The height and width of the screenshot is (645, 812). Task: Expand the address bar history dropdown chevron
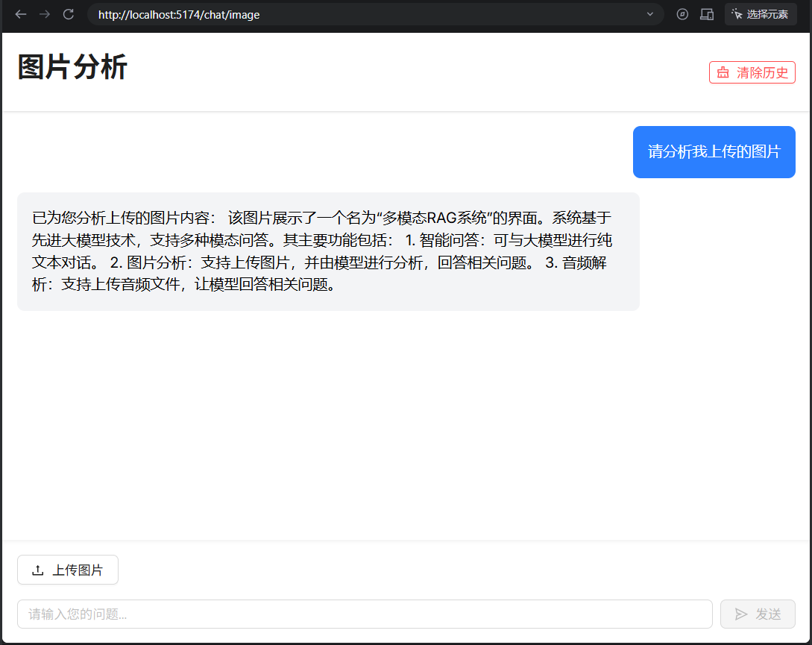click(649, 13)
